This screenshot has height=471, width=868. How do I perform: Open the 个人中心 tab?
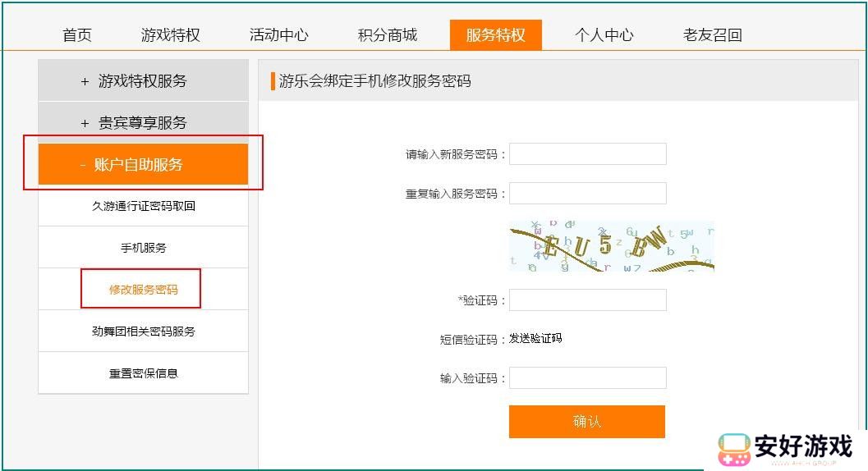click(x=604, y=34)
